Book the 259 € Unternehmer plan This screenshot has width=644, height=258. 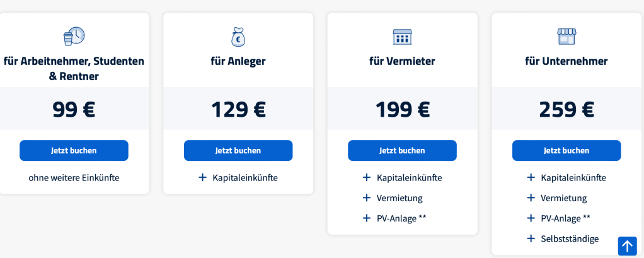[566, 150]
